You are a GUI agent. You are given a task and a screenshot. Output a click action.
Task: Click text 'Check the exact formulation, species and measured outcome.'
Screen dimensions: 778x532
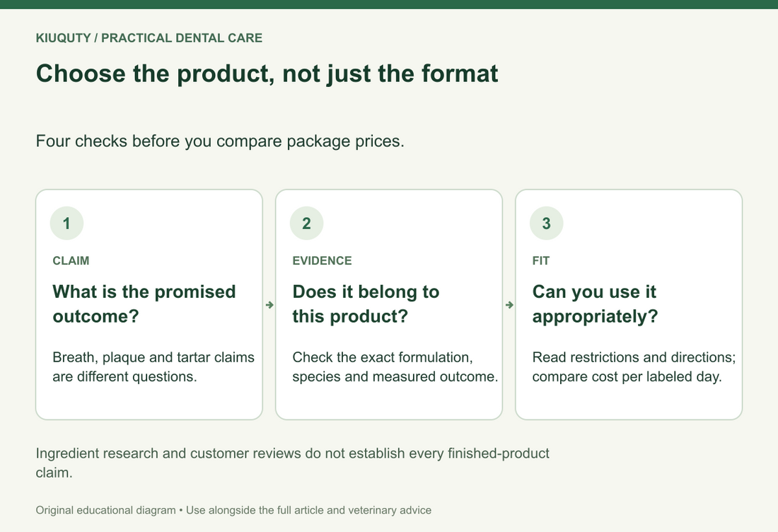coord(395,366)
